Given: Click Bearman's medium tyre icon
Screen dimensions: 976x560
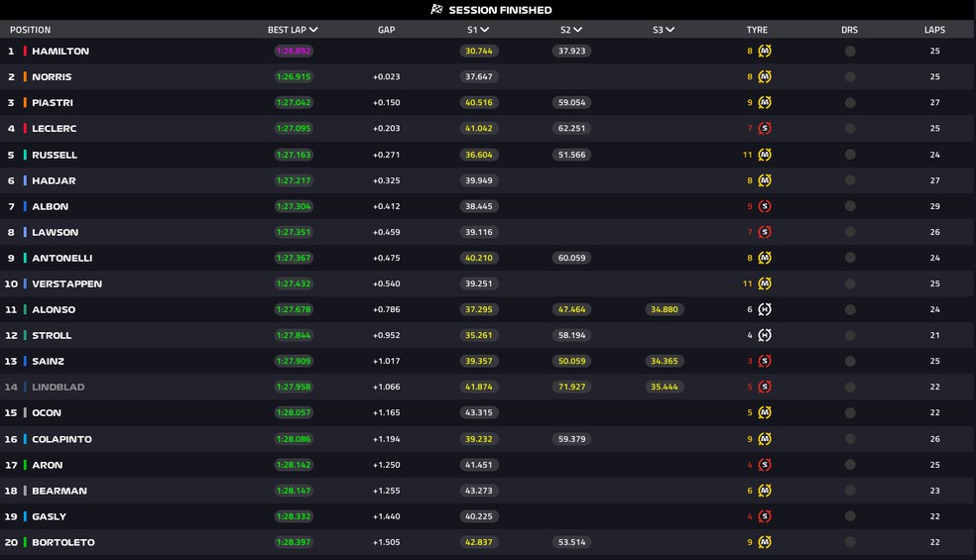Looking at the screenshot, I should (765, 491).
